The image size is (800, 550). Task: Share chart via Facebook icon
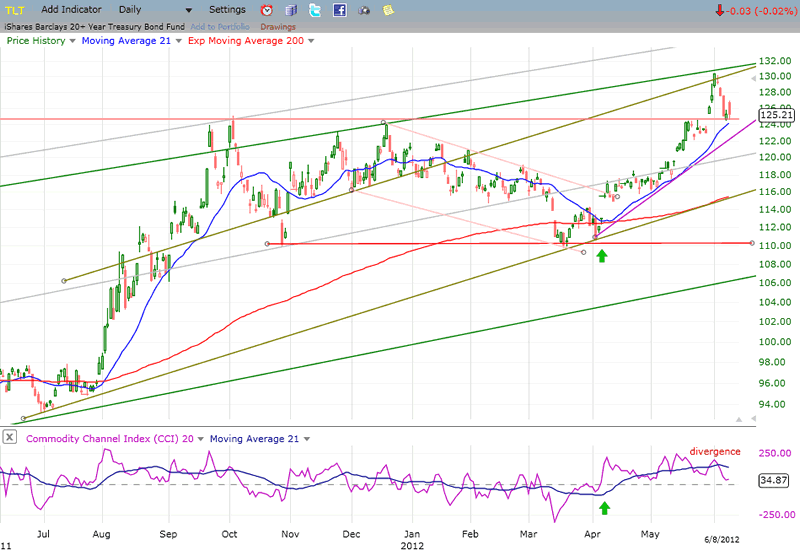point(339,10)
